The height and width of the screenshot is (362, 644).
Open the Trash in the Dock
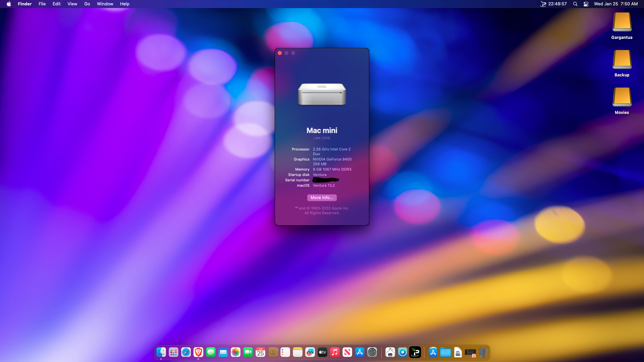click(483, 352)
